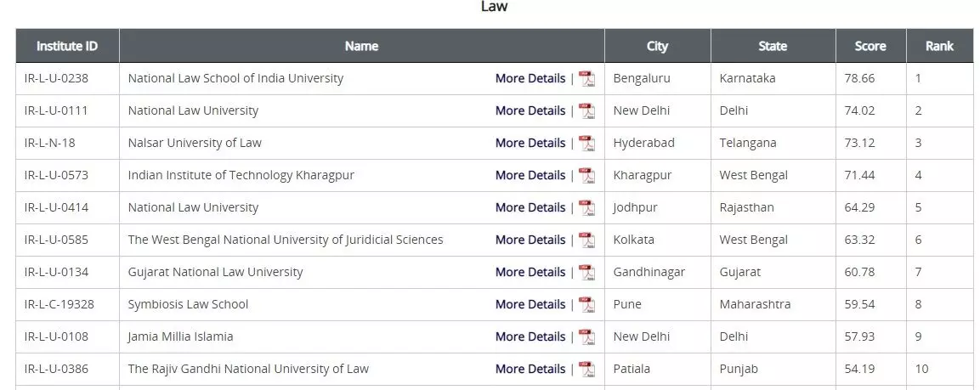Viewport: 980px width, 390px height.
Task: Open PDF icon for Indian Institute of Technology Kharagpur
Action: (x=586, y=176)
